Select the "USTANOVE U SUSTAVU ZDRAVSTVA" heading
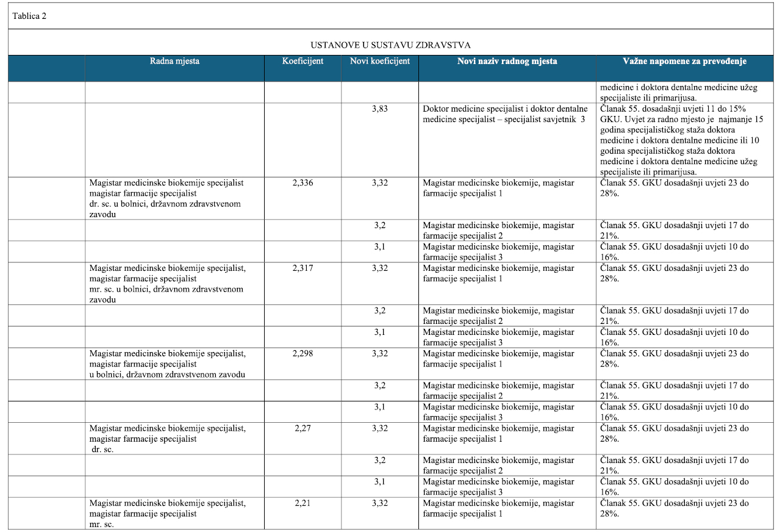777x532 pixels. click(390, 45)
